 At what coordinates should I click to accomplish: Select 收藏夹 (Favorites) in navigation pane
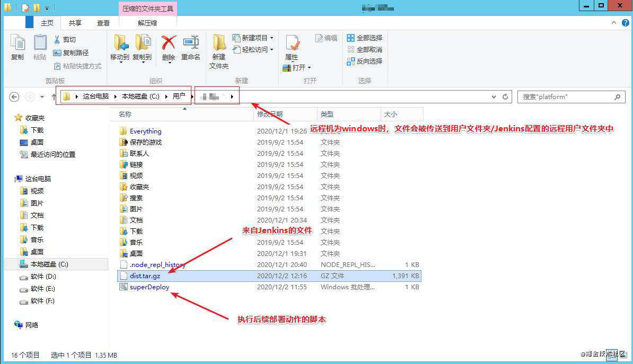pyautogui.click(x=30, y=118)
